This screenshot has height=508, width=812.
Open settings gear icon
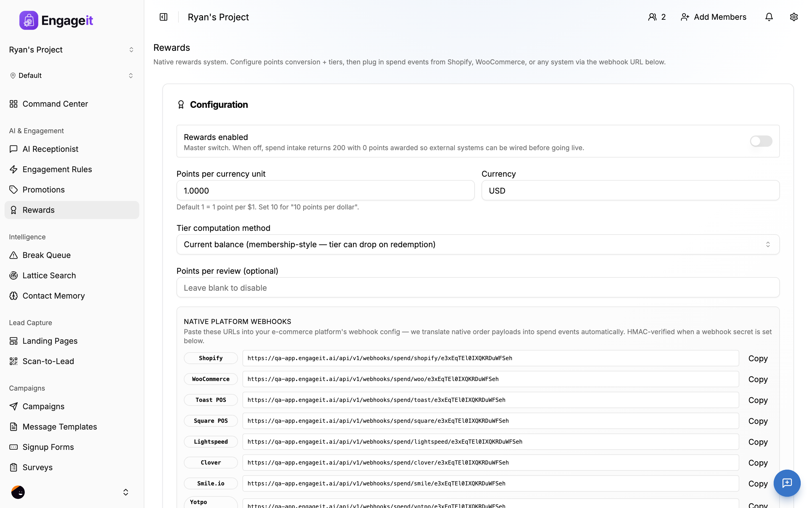794,17
